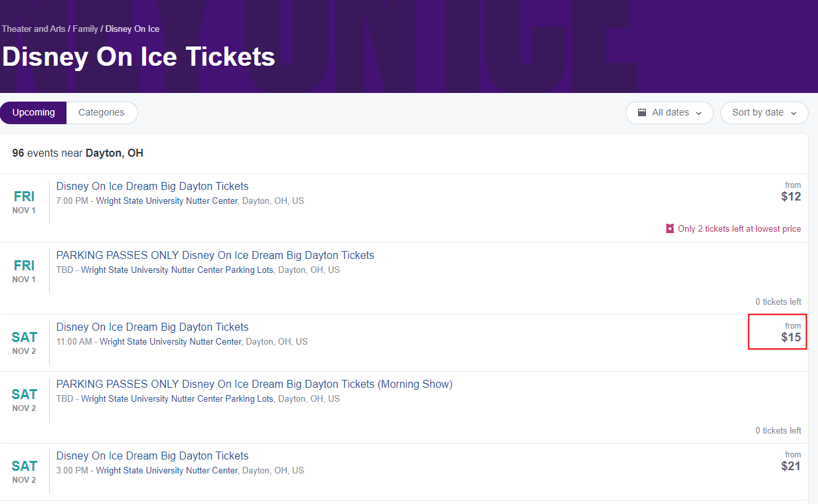
Task: Click the $21 price
Action: click(791, 466)
